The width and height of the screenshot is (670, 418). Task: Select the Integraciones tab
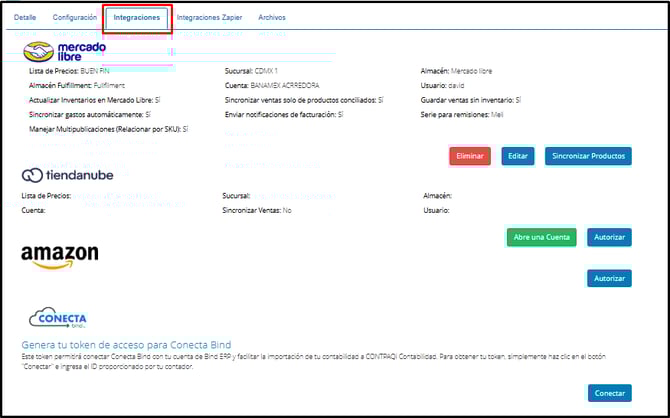137,18
